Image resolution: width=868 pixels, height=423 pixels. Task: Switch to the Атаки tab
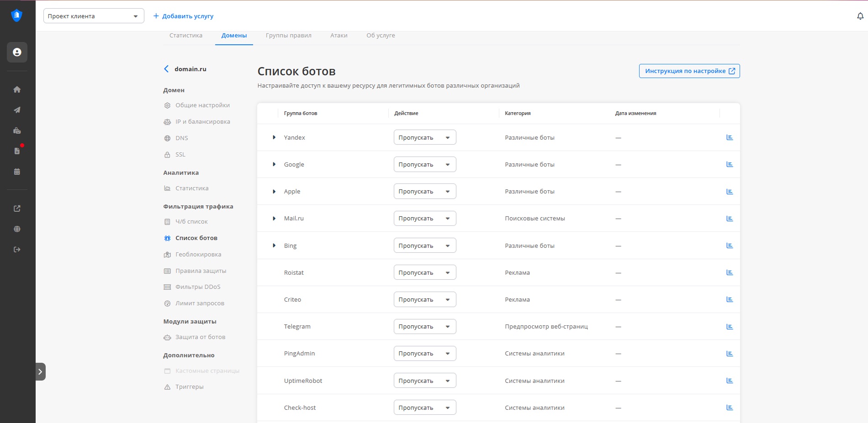pyautogui.click(x=339, y=36)
